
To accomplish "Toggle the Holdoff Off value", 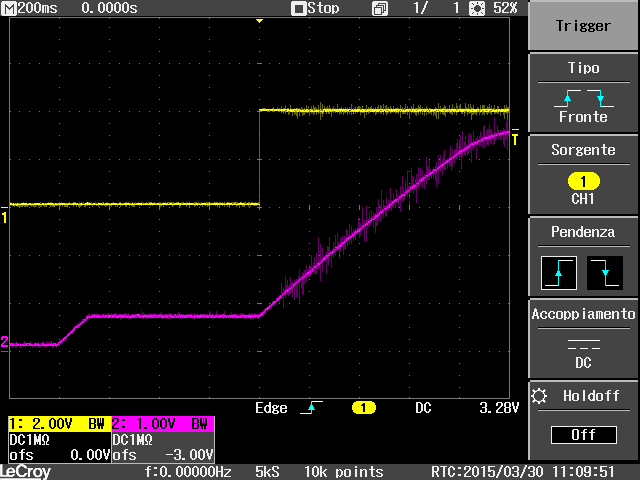I will pyautogui.click(x=583, y=435).
